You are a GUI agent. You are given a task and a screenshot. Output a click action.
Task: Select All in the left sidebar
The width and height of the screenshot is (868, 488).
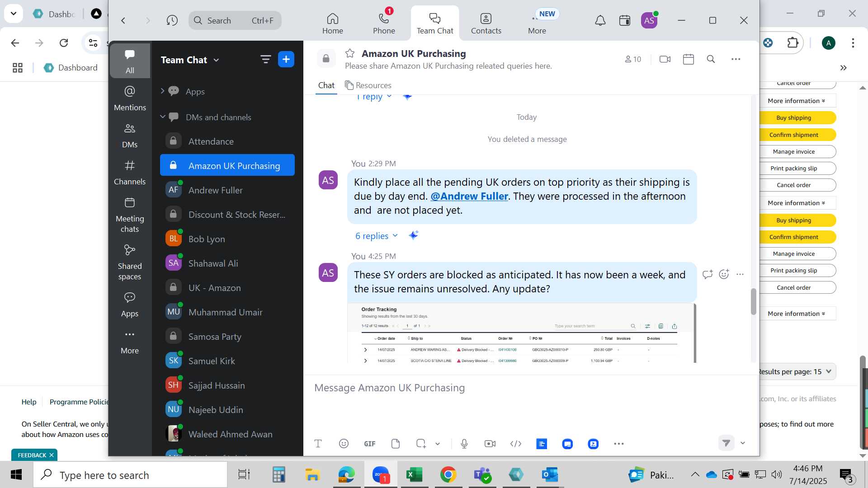(x=130, y=61)
